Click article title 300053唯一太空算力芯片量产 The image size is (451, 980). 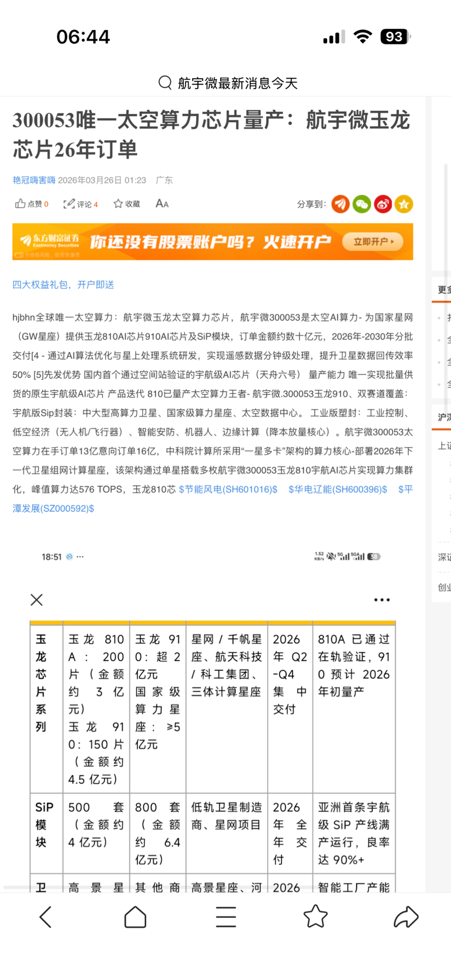click(x=211, y=135)
